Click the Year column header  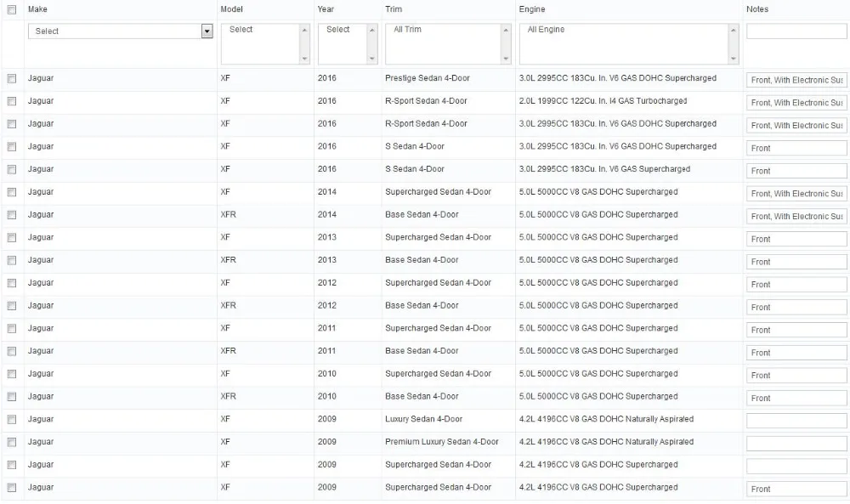pyautogui.click(x=326, y=9)
